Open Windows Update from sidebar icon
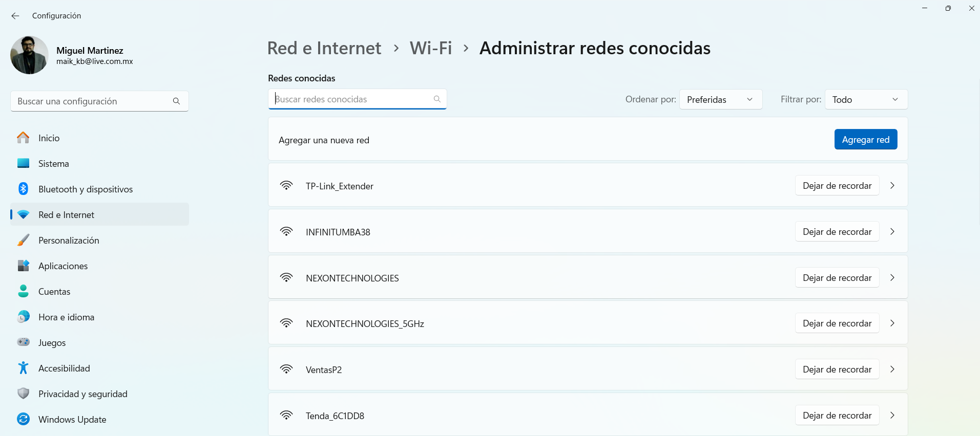980x436 pixels. click(23, 419)
